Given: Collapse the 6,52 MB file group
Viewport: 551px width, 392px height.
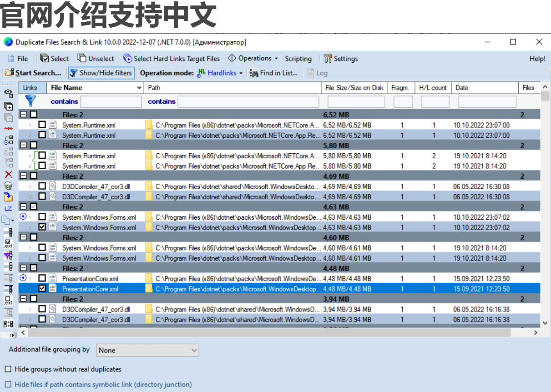Looking at the screenshot, I should [x=24, y=115].
